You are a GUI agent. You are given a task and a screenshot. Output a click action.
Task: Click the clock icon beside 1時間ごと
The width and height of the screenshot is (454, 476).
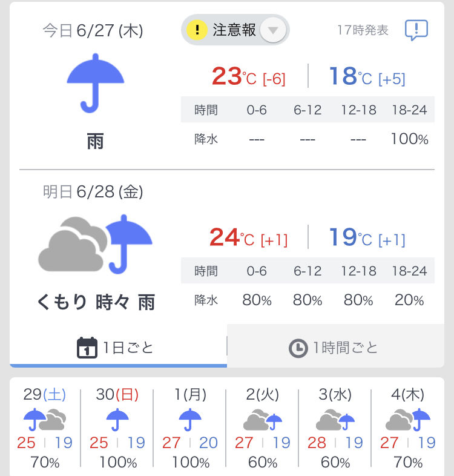click(298, 348)
